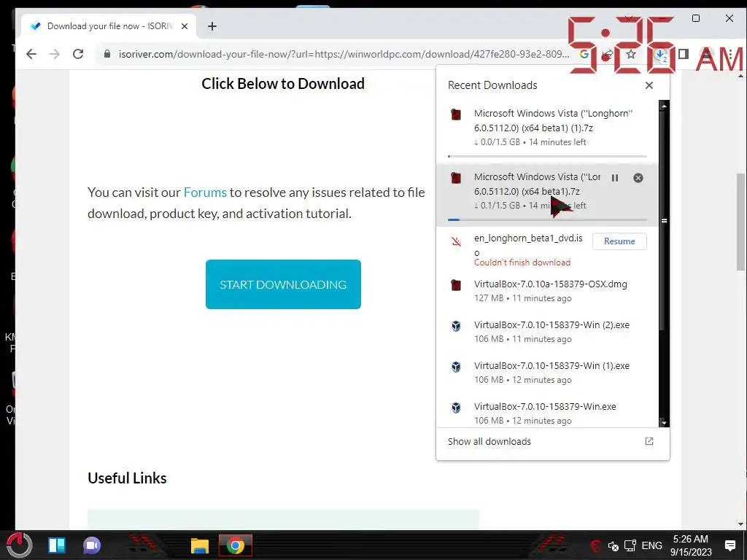Click the Vista (1).7z download progress bar
This screenshot has width=747, height=560.
[547, 156]
